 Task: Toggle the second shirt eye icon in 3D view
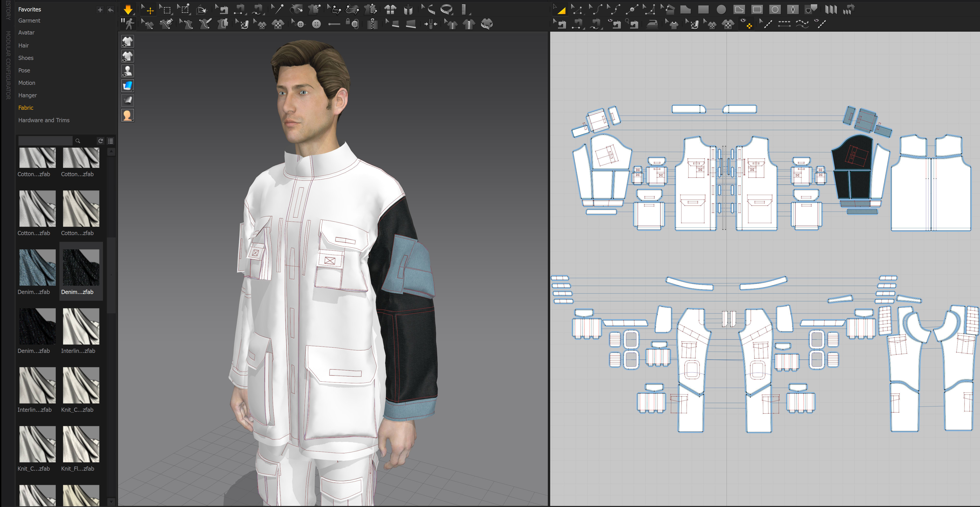[127, 56]
